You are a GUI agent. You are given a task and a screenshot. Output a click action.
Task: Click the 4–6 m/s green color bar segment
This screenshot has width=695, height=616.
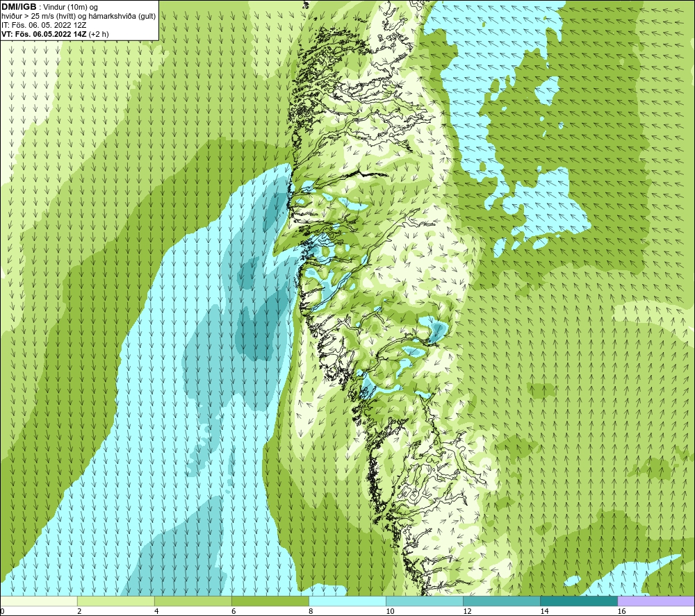pyautogui.click(x=193, y=601)
